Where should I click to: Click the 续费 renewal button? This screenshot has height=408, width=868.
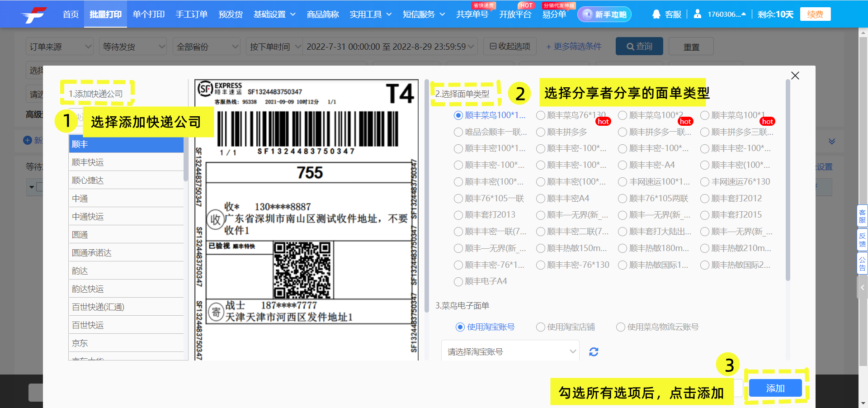click(x=815, y=14)
